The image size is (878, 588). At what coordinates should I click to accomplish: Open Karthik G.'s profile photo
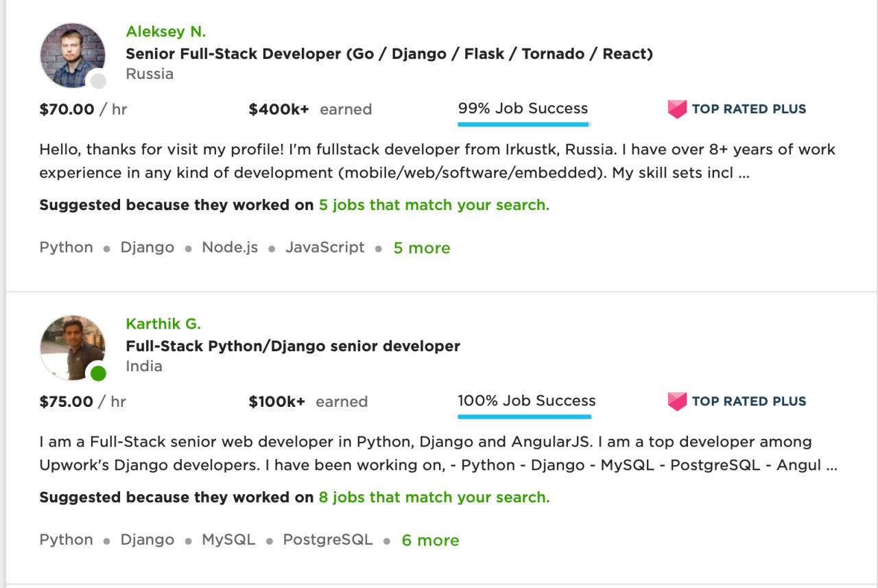click(x=73, y=348)
